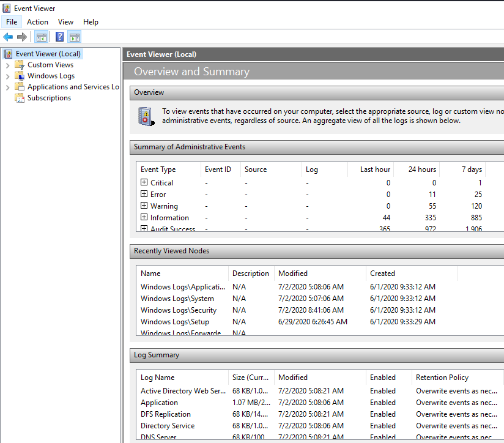Expand the Critical event type row
This screenshot has width=504, height=443.
[144, 182]
